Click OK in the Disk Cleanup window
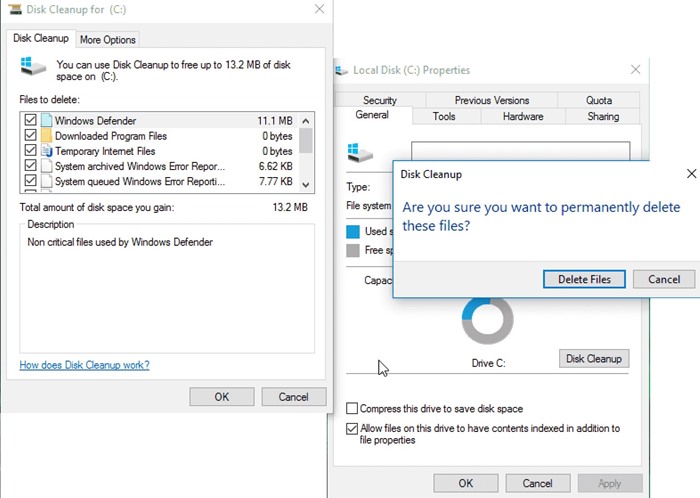The height and width of the screenshot is (498, 700). click(x=221, y=397)
